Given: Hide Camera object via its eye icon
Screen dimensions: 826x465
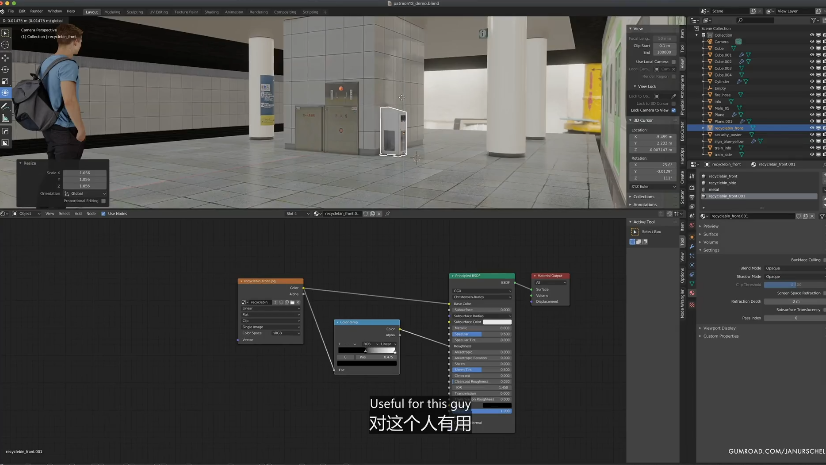Looking at the screenshot, I should coord(812,42).
